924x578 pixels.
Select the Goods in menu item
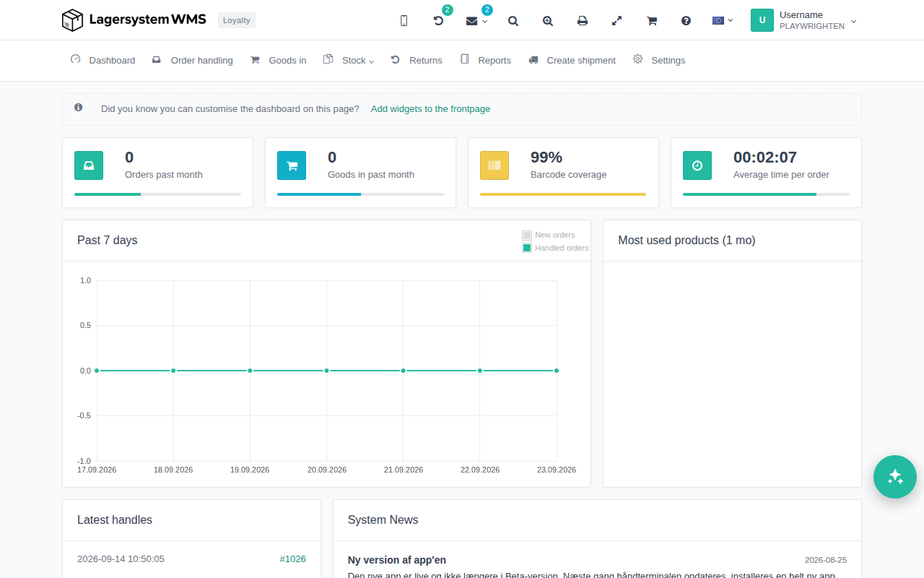point(278,61)
